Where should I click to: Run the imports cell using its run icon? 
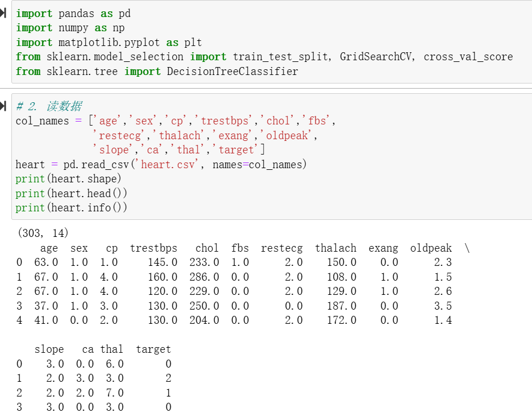(x=3, y=13)
